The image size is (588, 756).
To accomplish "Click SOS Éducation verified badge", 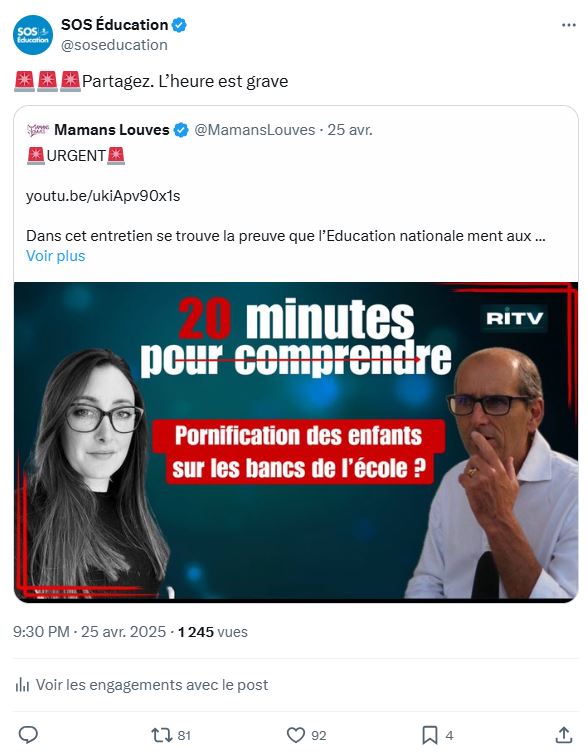I will (179, 25).
